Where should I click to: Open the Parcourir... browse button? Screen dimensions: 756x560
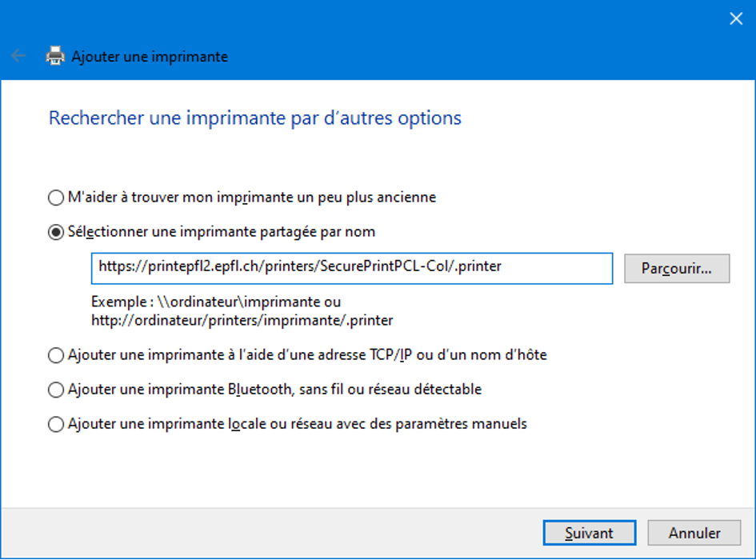tap(677, 268)
